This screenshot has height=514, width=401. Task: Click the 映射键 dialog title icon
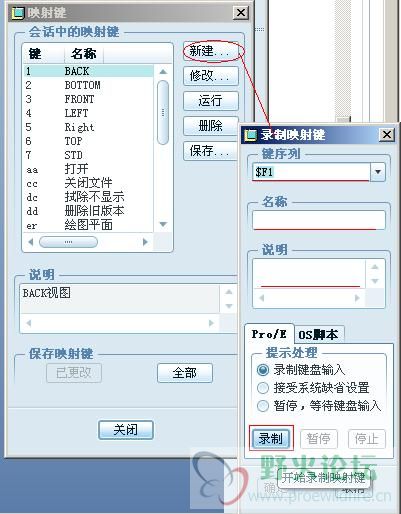[x=18, y=13]
